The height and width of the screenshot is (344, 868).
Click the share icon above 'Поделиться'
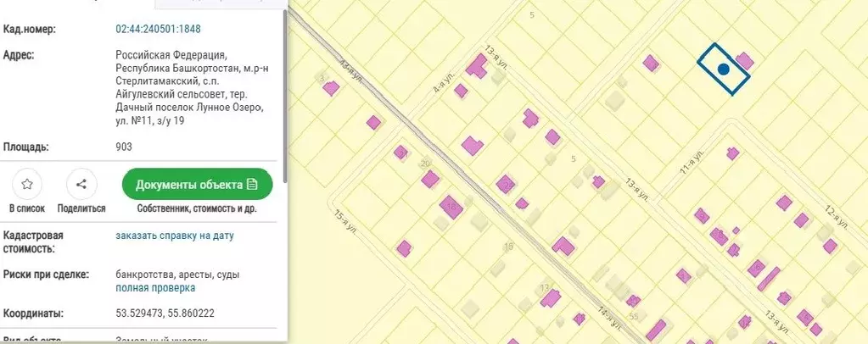tap(81, 184)
